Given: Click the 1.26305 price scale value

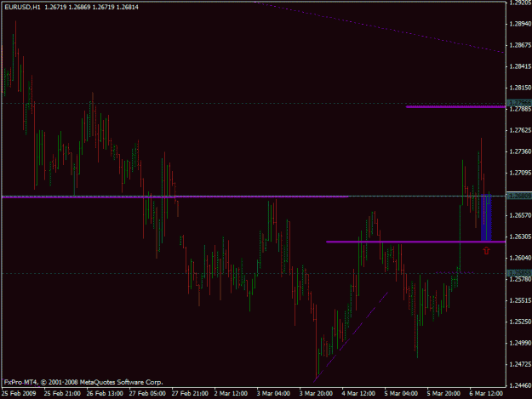Looking at the screenshot, I should (x=520, y=237).
